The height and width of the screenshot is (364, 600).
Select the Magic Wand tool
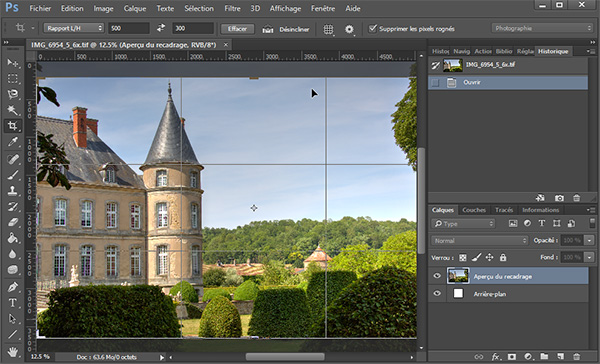12,110
